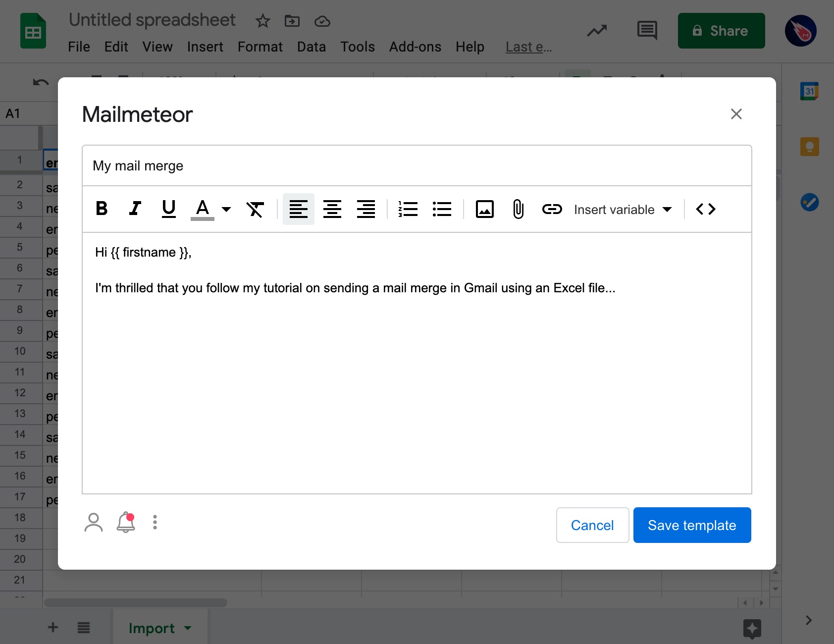The height and width of the screenshot is (644, 834).
Task: Collapse the side panel chevron
Action: 809,620
